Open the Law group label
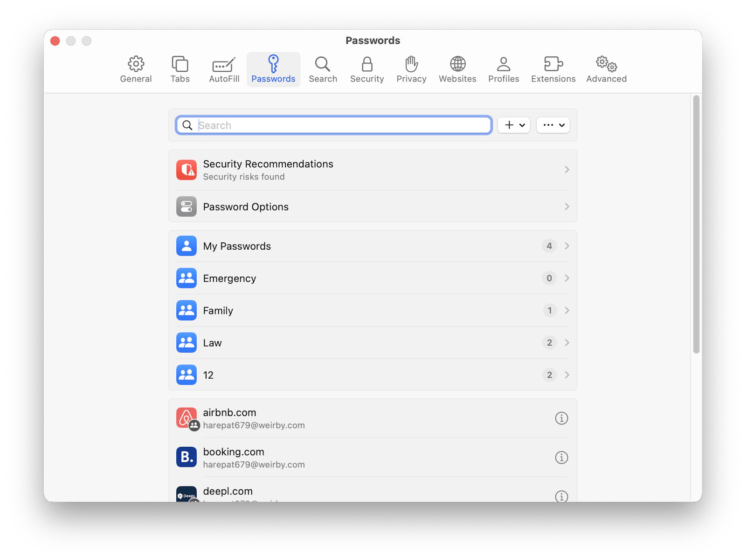The height and width of the screenshot is (560, 746). [x=212, y=343]
